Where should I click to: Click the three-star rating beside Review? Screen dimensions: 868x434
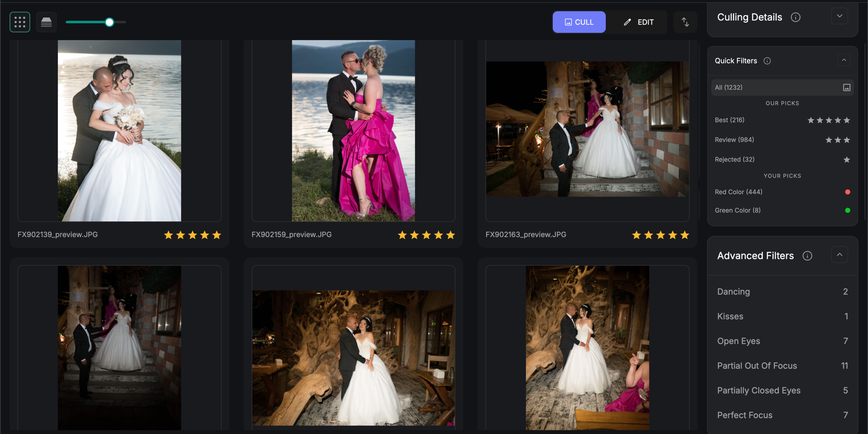(838, 140)
